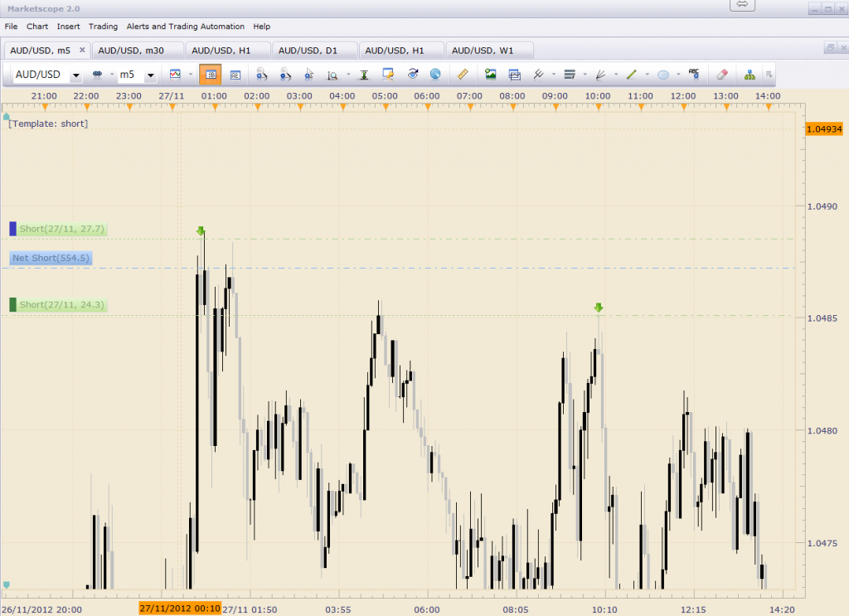
Task: Select the ellipse shape tool
Action: (663, 75)
